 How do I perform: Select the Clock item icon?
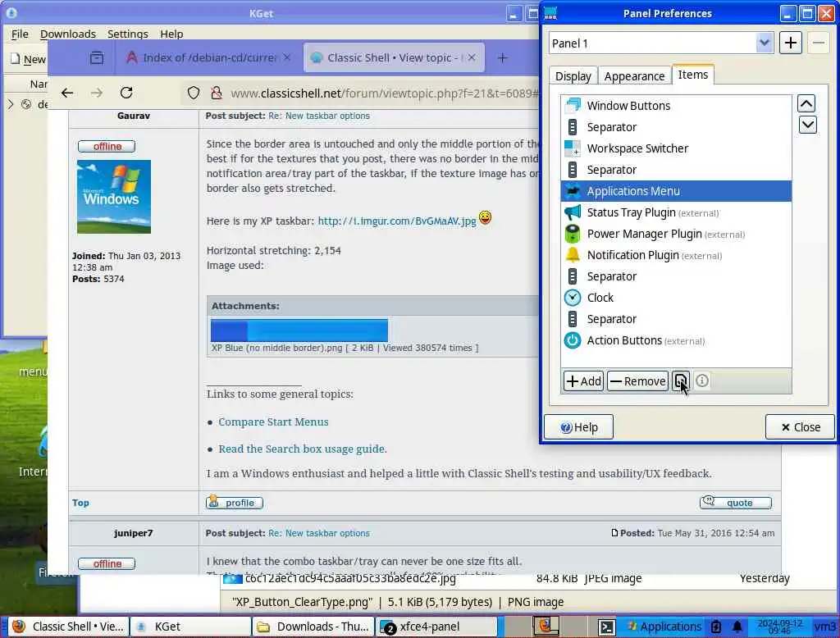point(573,298)
